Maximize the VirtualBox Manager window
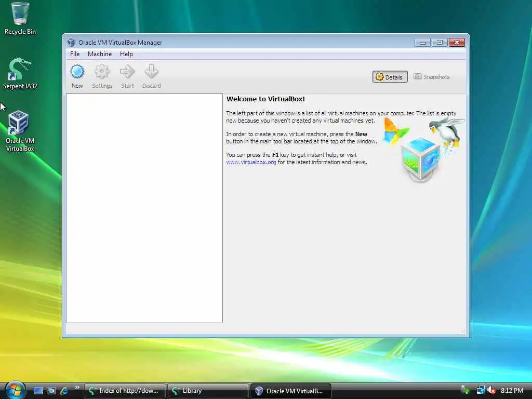 [440, 43]
